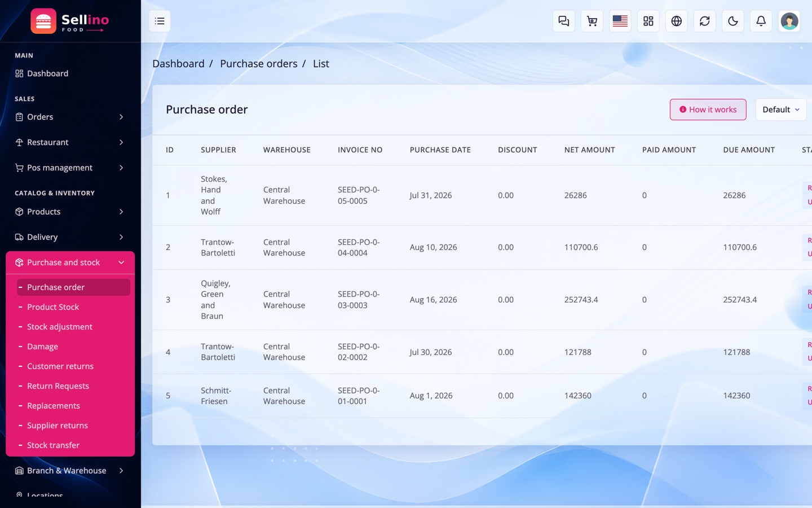Click the PURCHASE DATE column header
This screenshot has width=812, height=508.
pyautogui.click(x=440, y=150)
